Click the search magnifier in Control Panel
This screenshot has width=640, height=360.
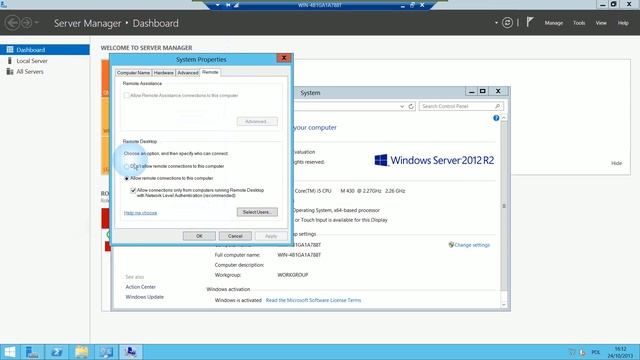coord(497,106)
